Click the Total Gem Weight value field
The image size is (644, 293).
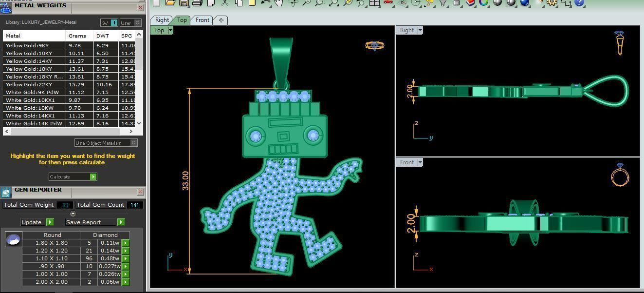click(x=65, y=205)
